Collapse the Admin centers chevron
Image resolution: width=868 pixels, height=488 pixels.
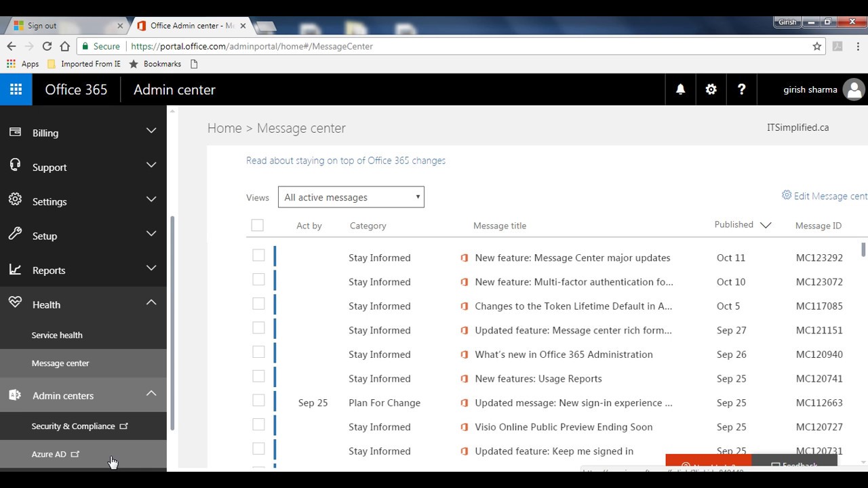[x=151, y=393]
